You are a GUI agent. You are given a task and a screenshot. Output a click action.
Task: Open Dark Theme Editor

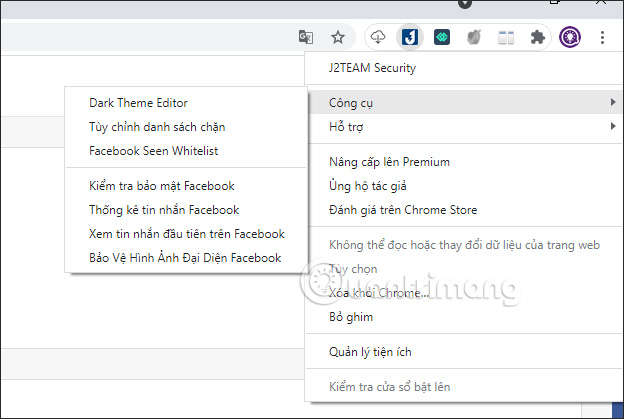coord(186,103)
